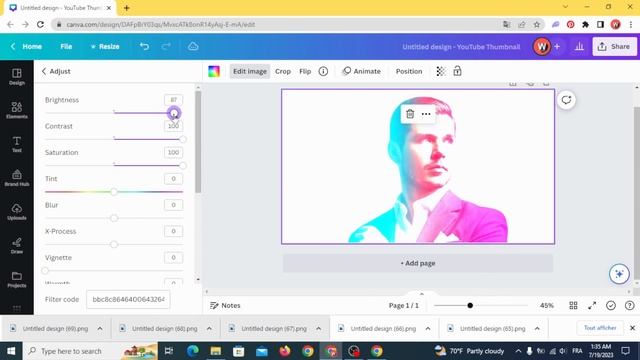Click the Brightness value field
Image resolution: width=640 pixels, height=360 pixels.
pyautogui.click(x=173, y=100)
